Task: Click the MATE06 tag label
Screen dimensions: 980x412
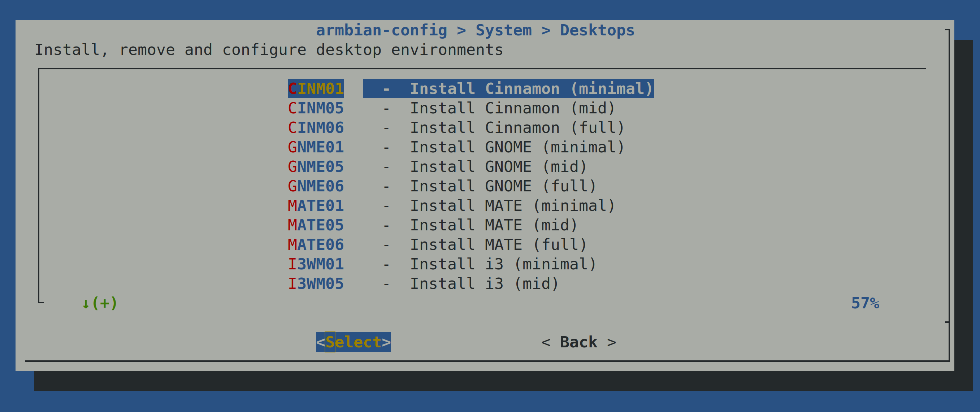Action: click(316, 244)
